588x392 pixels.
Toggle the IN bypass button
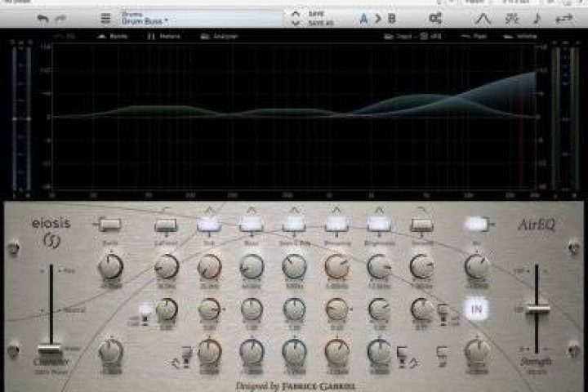point(476,308)
